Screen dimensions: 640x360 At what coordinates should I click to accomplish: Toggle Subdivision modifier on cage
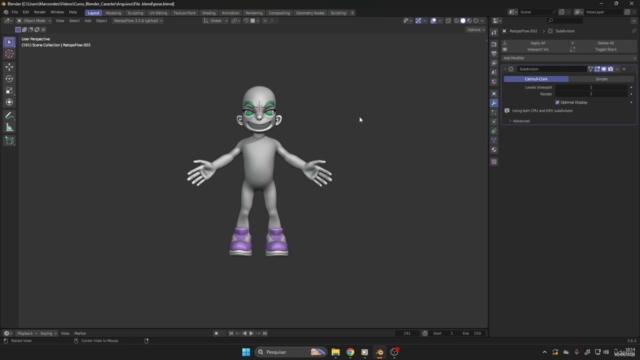click(591, 69)
